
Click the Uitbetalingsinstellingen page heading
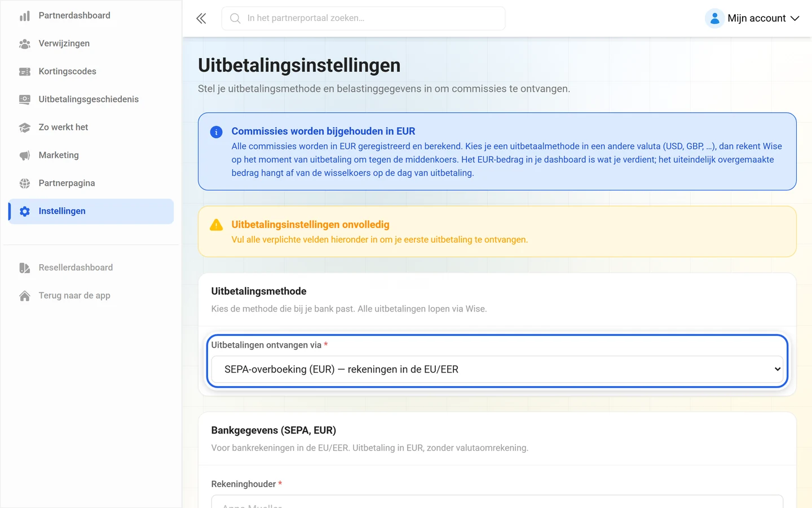coord(299,65)
